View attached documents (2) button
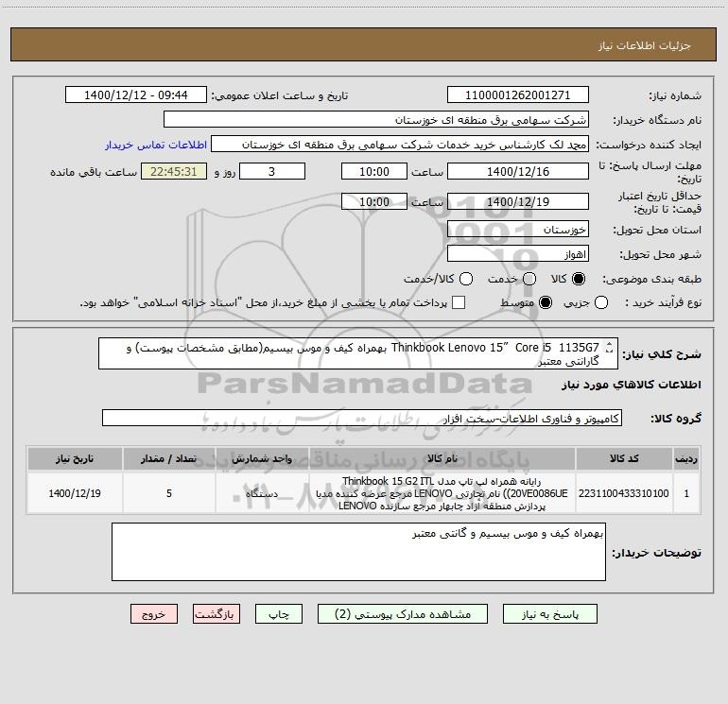728x704 pixels. tap(403, 614)
